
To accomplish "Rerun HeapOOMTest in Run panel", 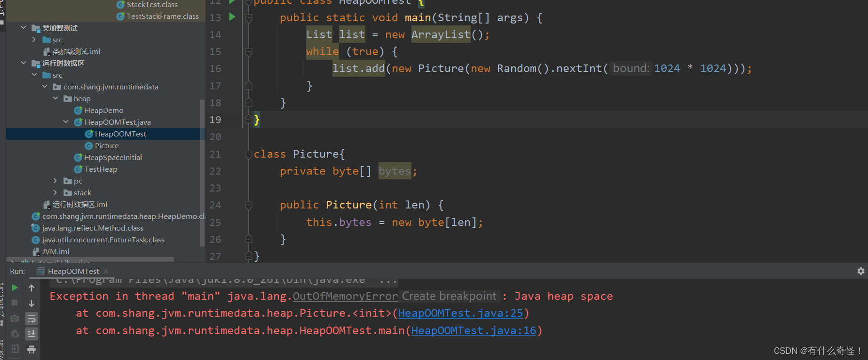I will tap(15, 288).
